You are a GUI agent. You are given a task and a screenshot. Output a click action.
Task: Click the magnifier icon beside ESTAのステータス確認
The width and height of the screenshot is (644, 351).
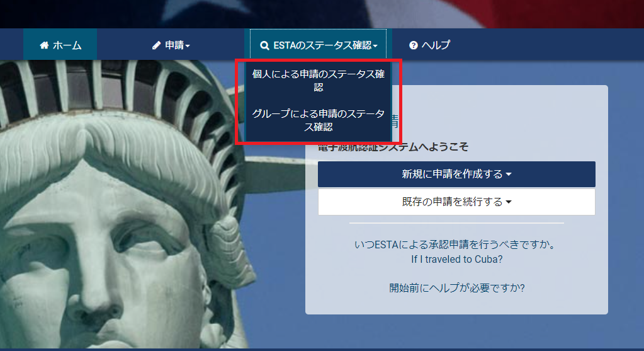[x=264, y=45]
